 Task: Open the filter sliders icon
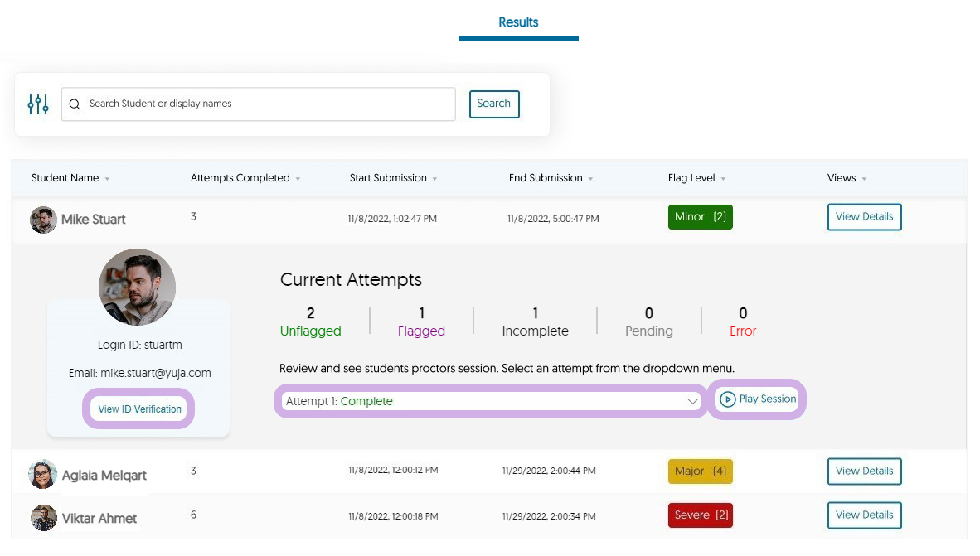click(38, 104)
